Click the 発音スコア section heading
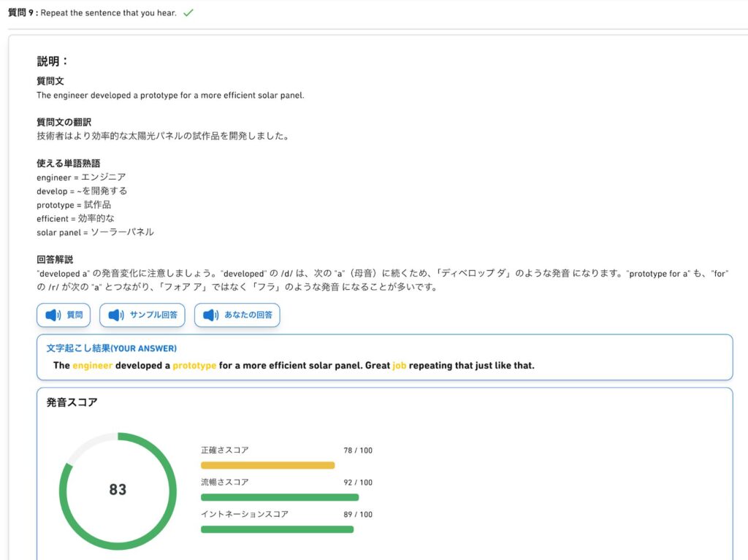The width and height of the screenshot is (748, 560). pos(72,402)
